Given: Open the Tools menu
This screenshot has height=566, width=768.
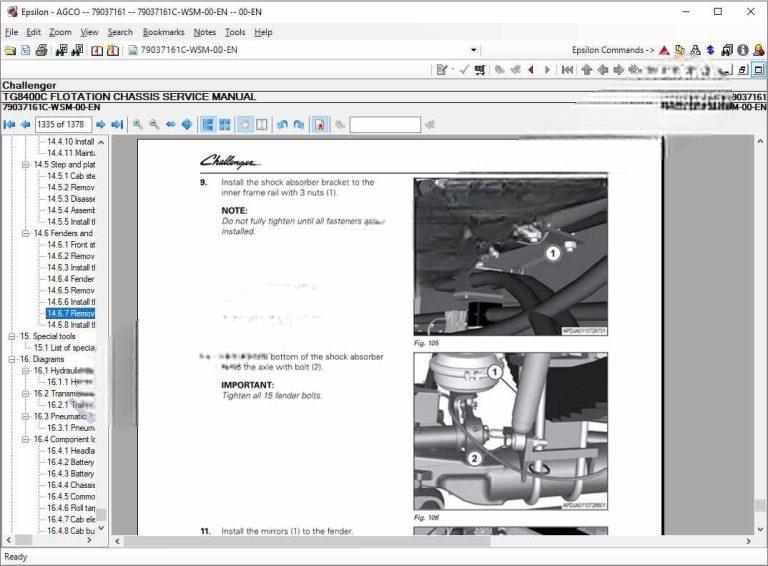Looking at the screenshot, I should [x=235, y=32].
